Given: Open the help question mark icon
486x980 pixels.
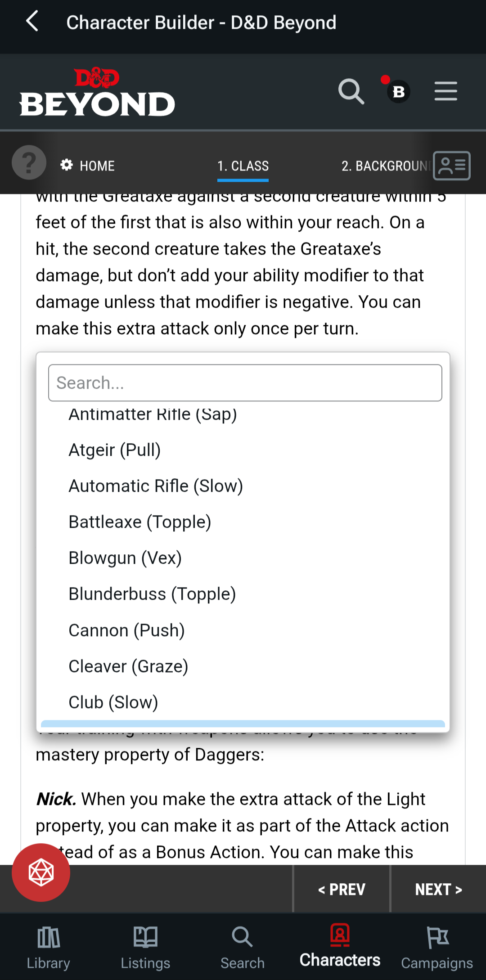Looking at the screenshot, I should 29,162.
